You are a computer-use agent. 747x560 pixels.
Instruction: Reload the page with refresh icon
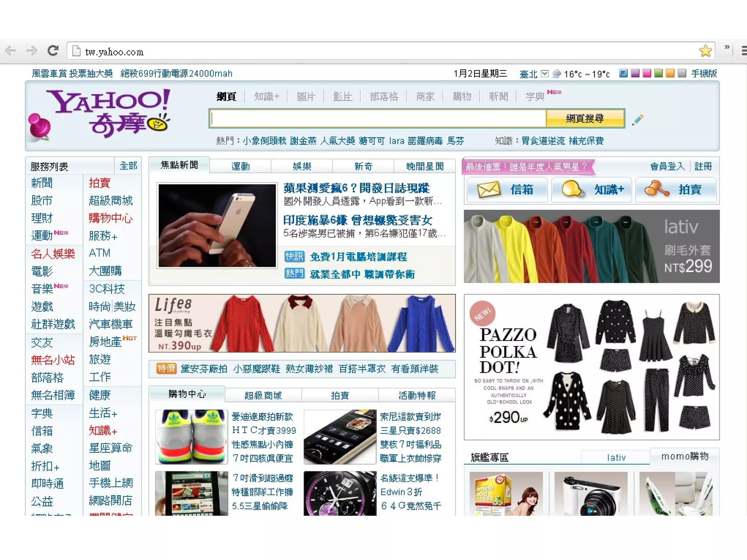53,51
